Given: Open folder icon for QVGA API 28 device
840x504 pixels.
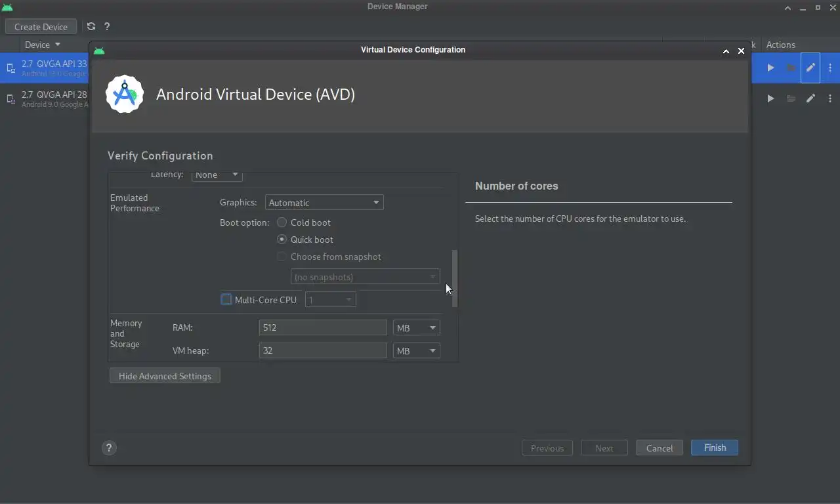Looking at the screenshot, I should point(791,98).
